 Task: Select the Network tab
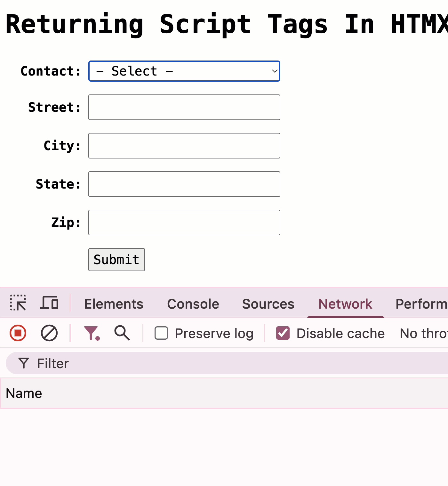pos(345,304)
